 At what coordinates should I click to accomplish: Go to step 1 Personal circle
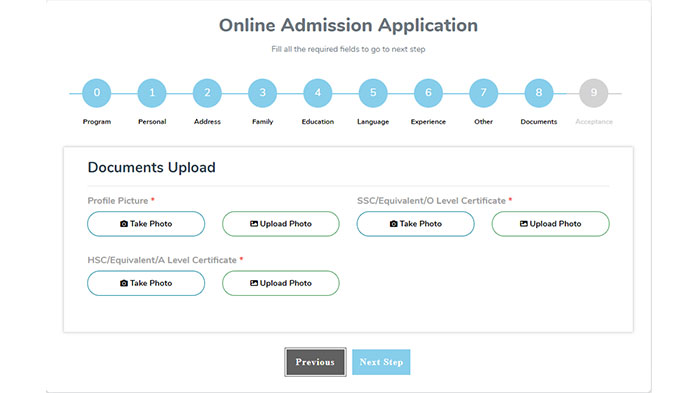(152, 93)
